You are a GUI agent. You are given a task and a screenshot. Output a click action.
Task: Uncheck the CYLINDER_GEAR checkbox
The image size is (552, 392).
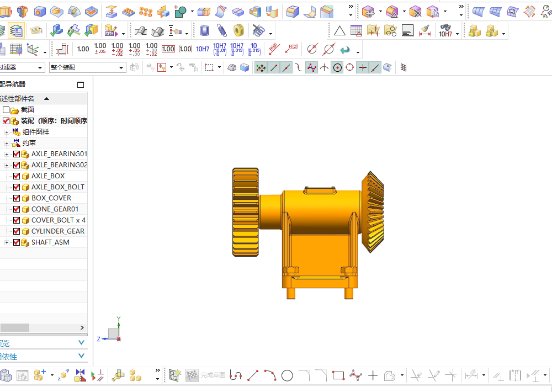point(17,231)
